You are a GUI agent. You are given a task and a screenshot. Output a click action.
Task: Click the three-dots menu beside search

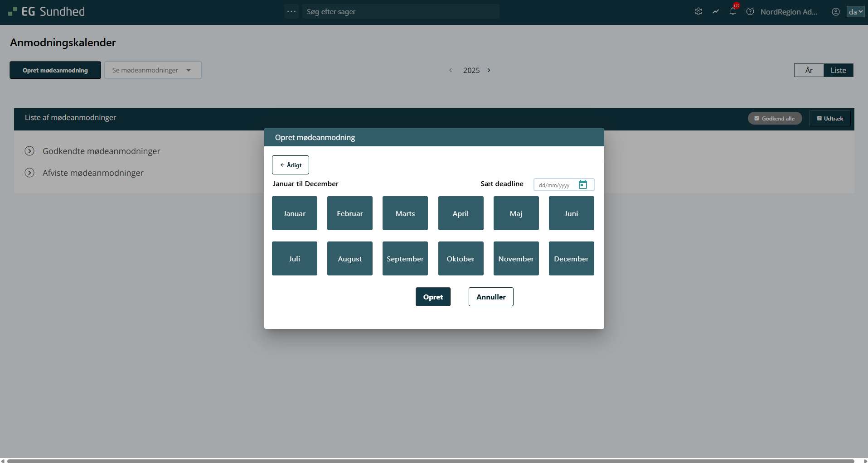(291, 12)
